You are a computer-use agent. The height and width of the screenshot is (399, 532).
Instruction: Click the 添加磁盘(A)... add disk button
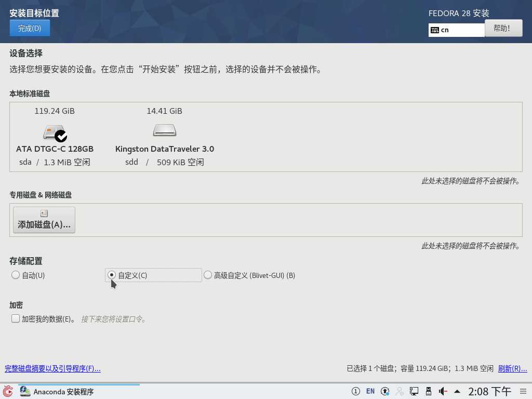point(44,220)
